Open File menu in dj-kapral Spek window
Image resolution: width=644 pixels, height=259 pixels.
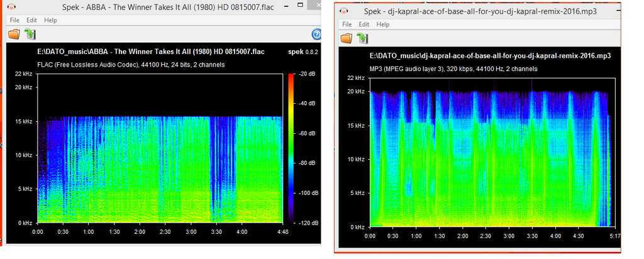pyautogui.click(x=347, y=25)
